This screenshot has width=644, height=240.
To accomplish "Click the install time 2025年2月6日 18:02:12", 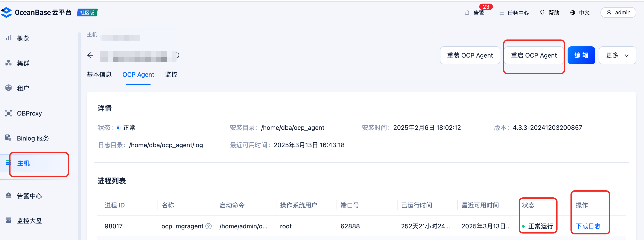I will (427, 128).
